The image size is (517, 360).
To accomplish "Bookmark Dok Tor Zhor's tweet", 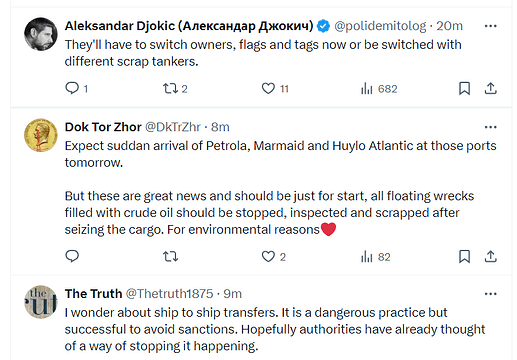I will pos(464,256).
